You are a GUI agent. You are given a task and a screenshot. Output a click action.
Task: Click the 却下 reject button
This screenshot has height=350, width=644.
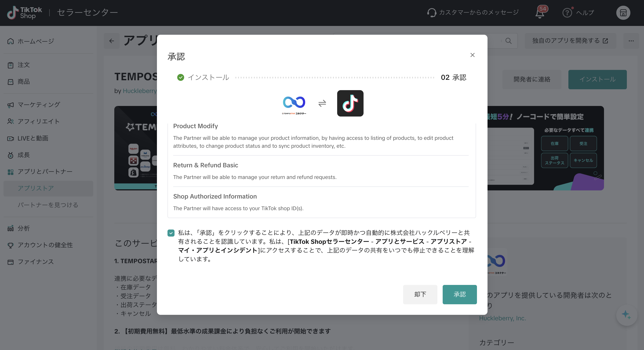click(420, 295)
